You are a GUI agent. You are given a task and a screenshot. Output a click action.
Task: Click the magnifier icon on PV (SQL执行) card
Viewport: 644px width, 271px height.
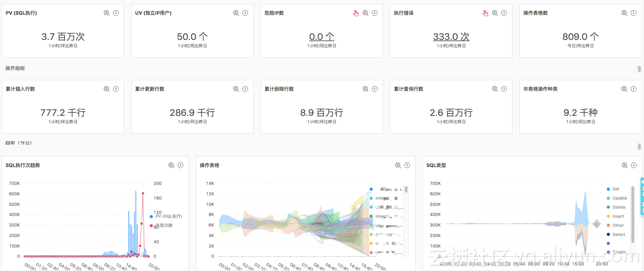[107, 13]
